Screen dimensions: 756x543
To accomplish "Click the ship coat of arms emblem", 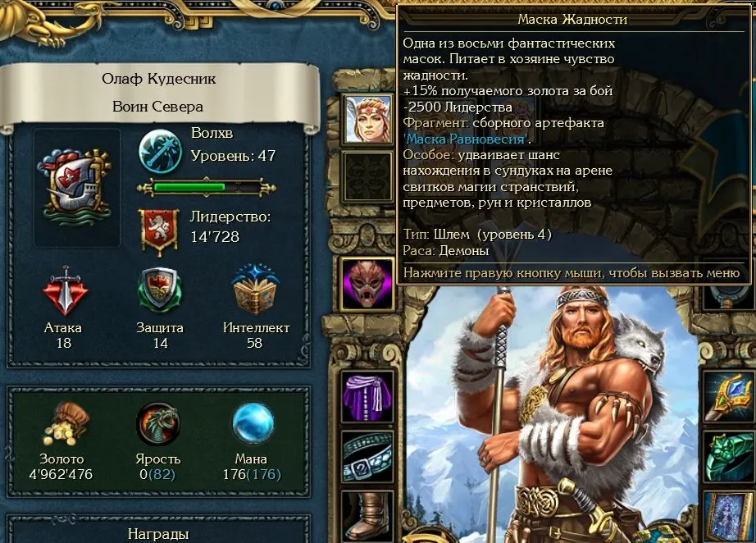I will click(x=76, y=188).
